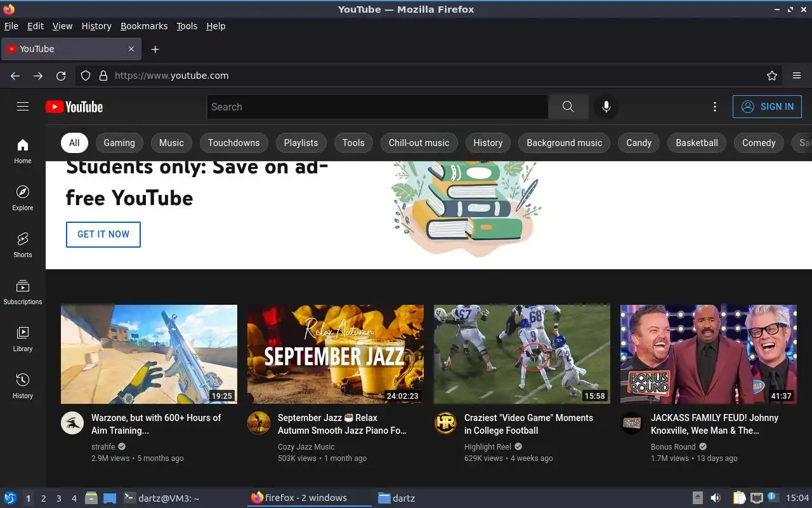The width and height of the screenshot is (812, 508).
Task: Reload the current page
Action: (x=61, y=76)
